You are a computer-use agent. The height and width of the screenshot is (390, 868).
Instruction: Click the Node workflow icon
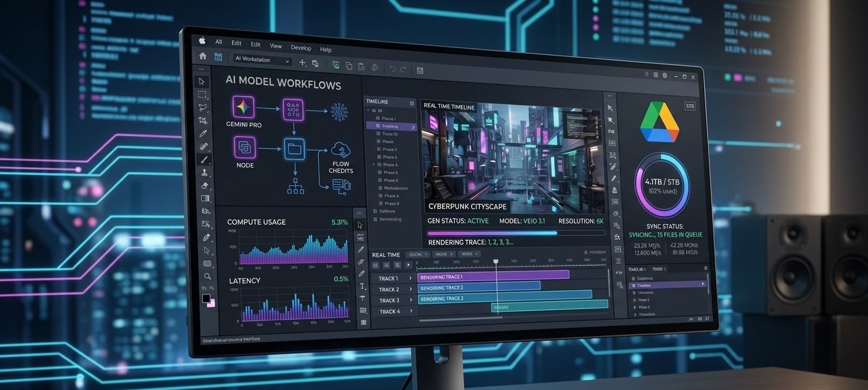pos(245,148)
